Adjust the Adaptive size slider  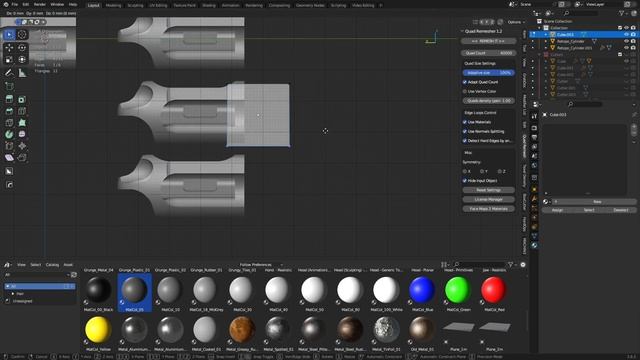488,73
